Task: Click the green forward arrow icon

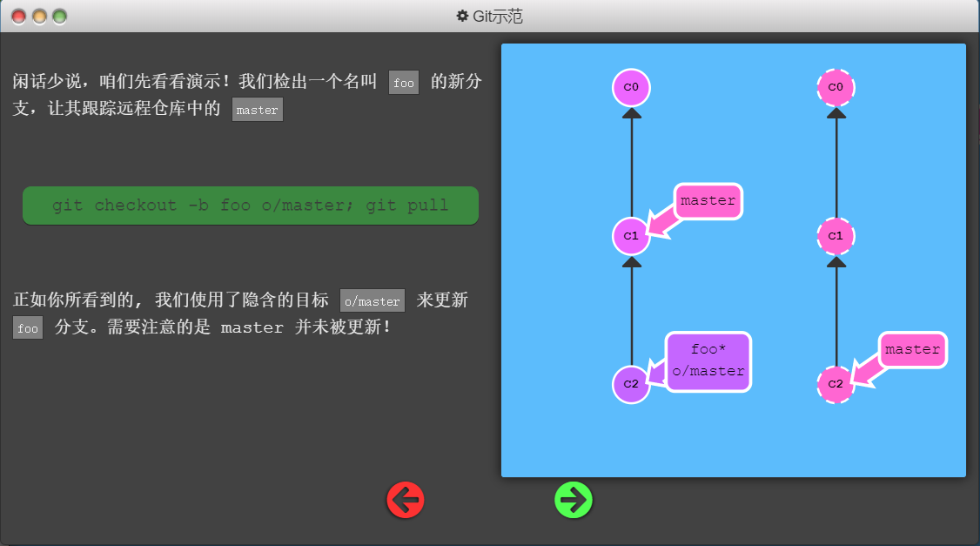Action: pos(574,501)
